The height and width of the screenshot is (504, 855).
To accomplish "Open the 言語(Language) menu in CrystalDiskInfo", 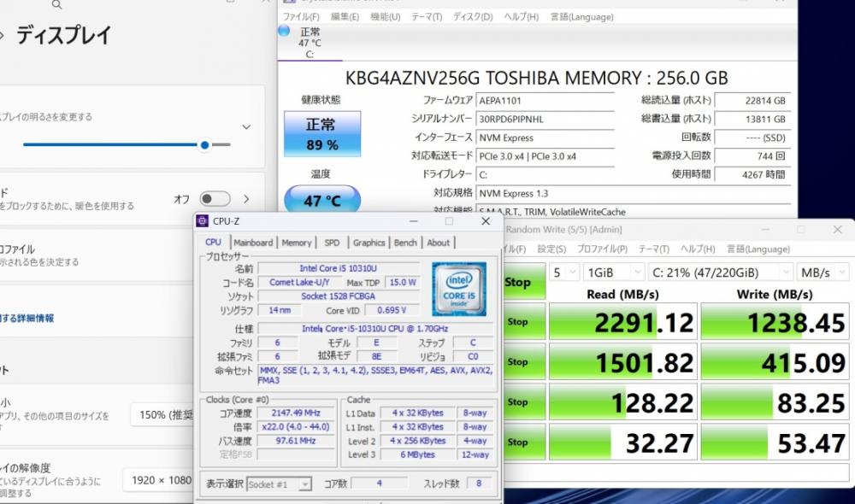I will click(581, 17).
